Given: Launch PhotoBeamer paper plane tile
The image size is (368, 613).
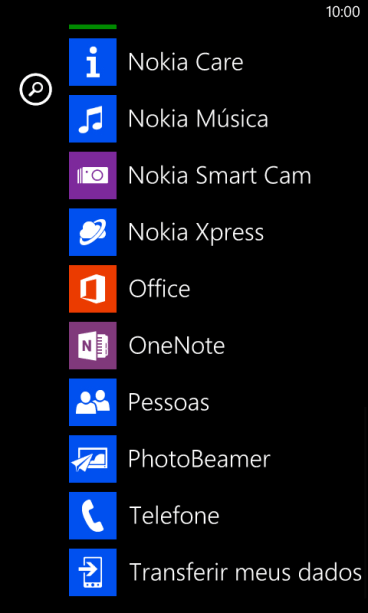Looking at the screenshot, I should click(93, 459).
